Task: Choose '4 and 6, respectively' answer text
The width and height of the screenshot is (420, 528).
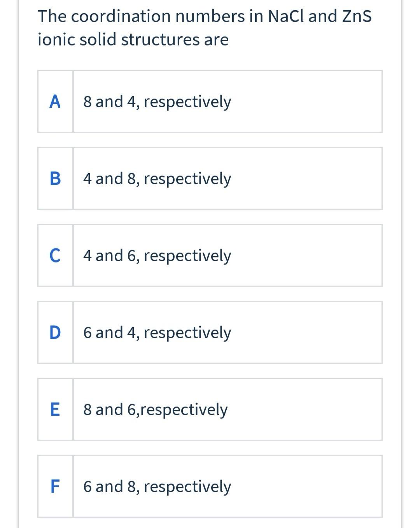Action: (x=157, y=255)
